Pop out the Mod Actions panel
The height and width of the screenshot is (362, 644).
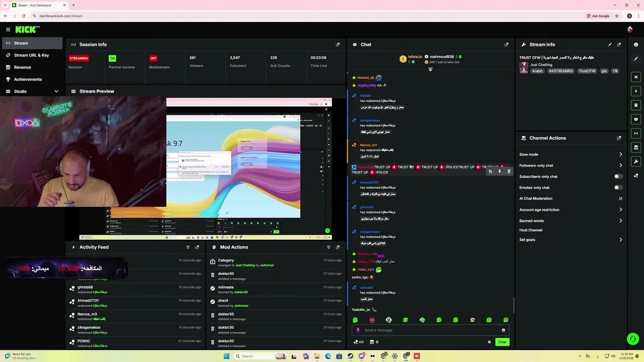tap(338, 247)
